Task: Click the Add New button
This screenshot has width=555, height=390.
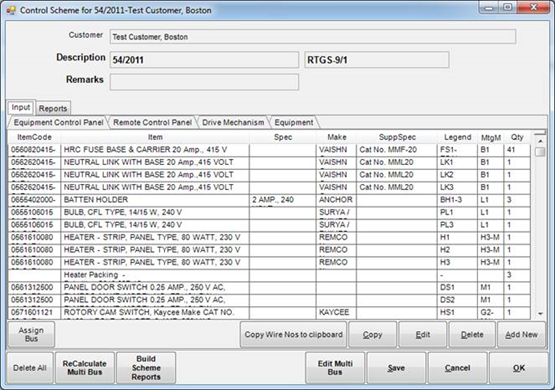Action: pyautogui.click(x=521, y=334)
